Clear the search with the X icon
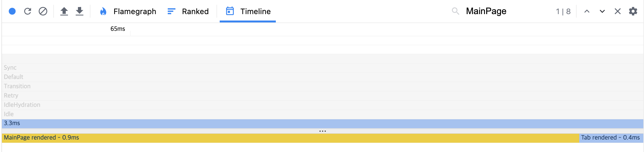 point(618,12)
